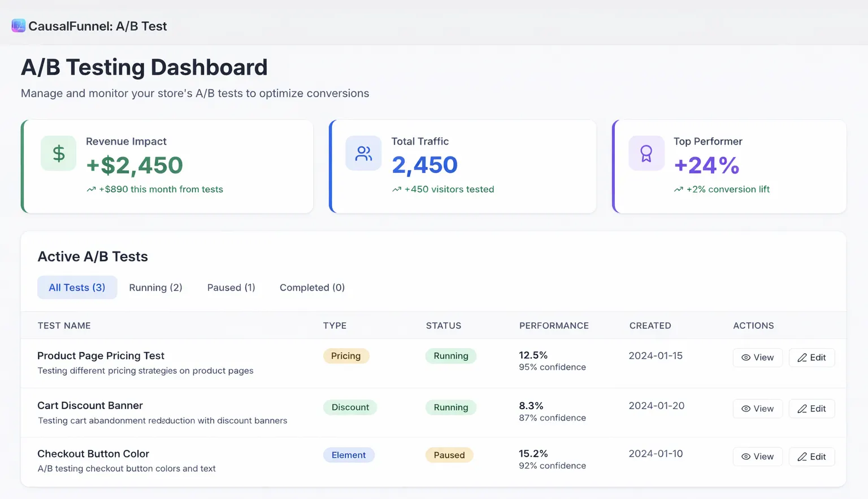Click the trend arrow beside +2% conversion lift

pos(678,189)
